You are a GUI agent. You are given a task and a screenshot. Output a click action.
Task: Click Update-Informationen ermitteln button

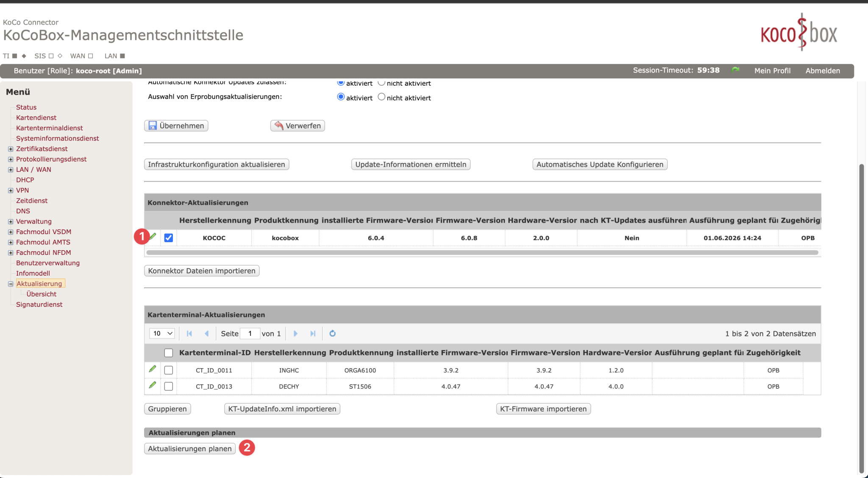click(x=411, y=164)
